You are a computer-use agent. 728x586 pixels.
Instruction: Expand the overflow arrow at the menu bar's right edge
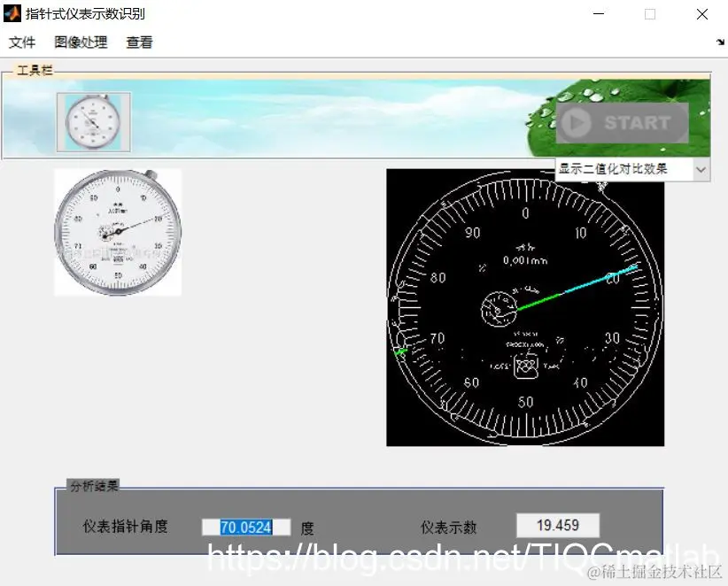point(719,42)
